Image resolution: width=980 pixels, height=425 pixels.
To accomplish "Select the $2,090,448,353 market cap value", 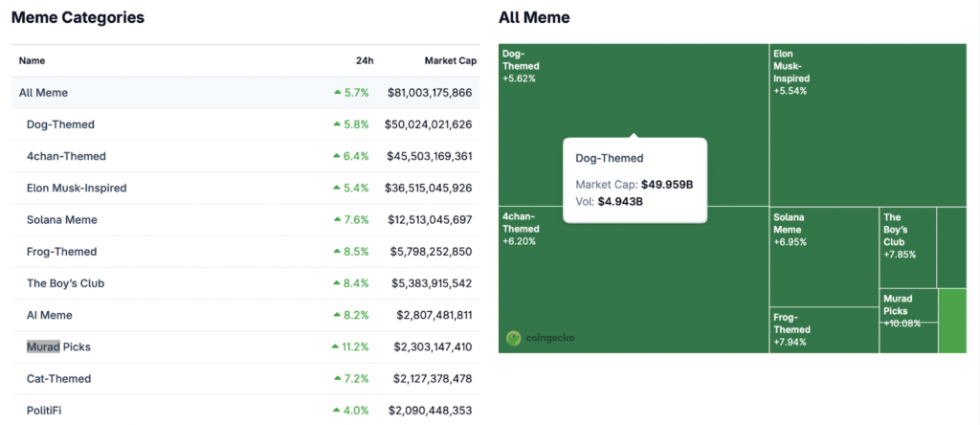I will click(431, 411).
